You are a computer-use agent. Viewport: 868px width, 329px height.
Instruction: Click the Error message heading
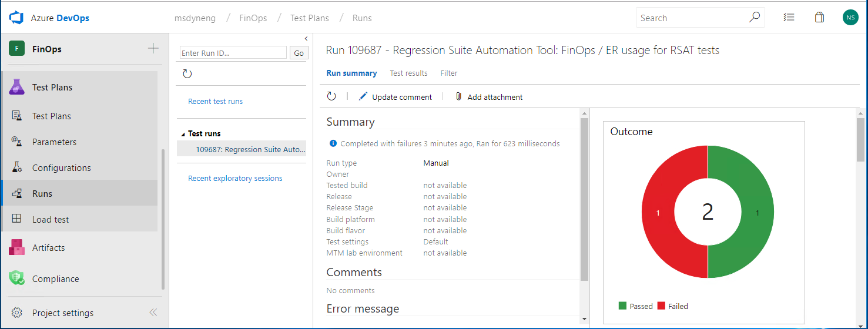point(363,308)
